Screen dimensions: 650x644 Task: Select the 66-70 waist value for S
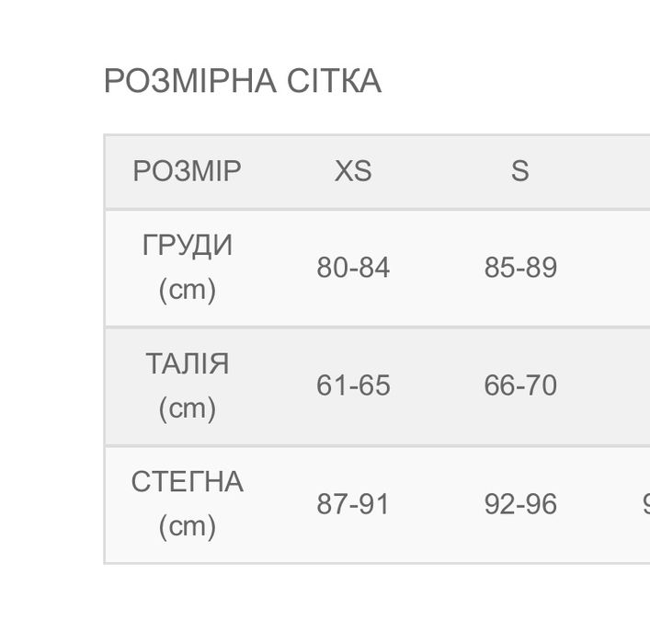click(520, 385)
